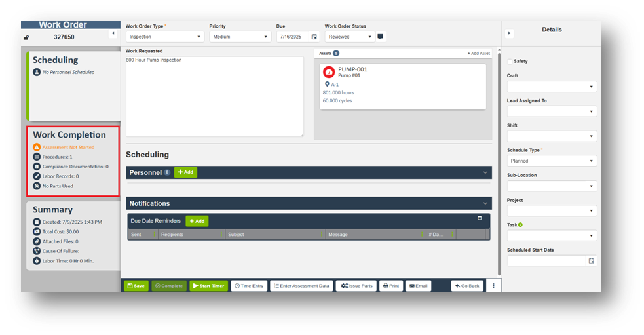The width and height of the screenshot is (644, 335).
Task: Click the Add Asset link
Action: click(478, 53)
